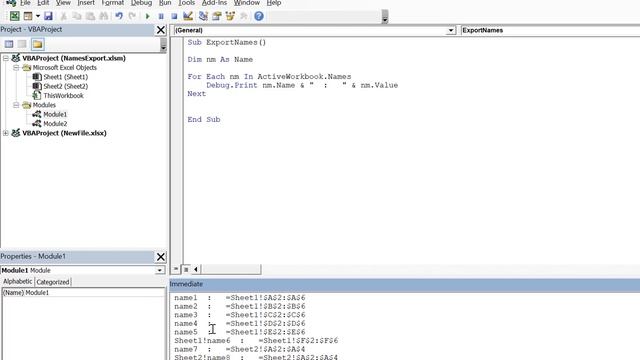Click the View Object icon in Project panel
The image size is (640, 360).
[22, 44]
